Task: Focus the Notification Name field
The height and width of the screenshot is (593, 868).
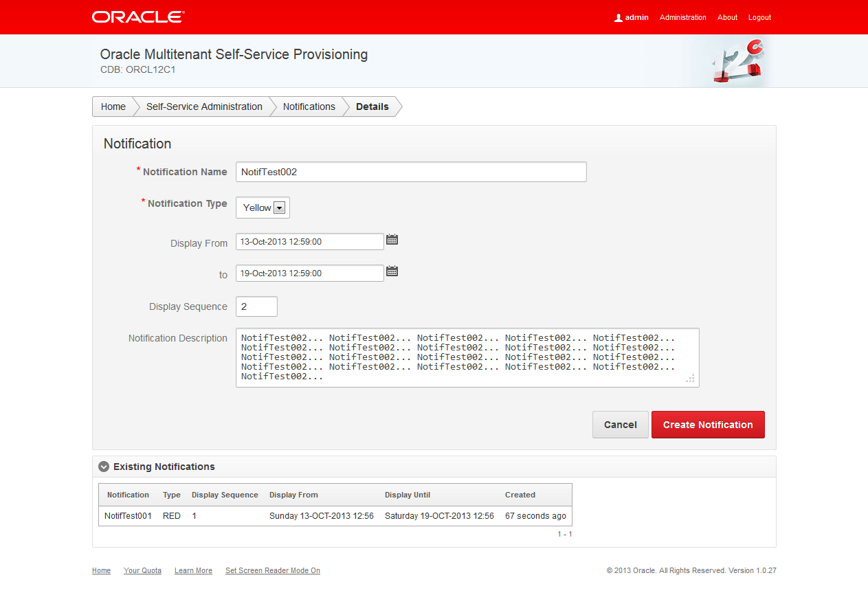Action: tap(411, 172)
